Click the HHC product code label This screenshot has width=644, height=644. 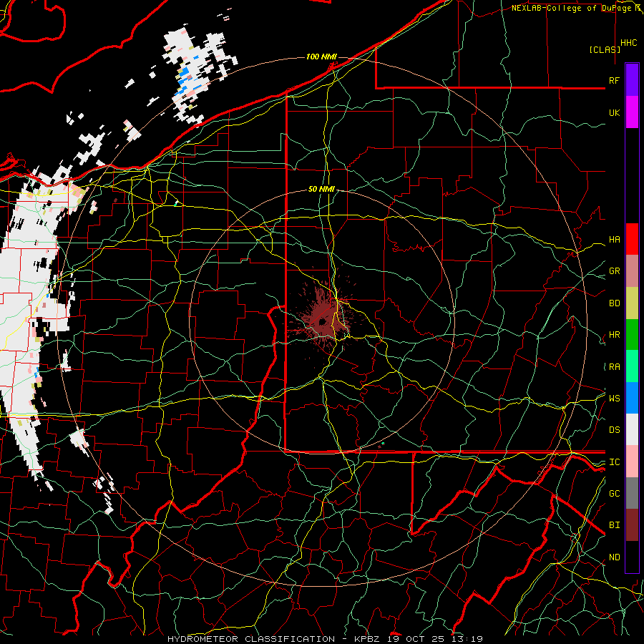628,43
